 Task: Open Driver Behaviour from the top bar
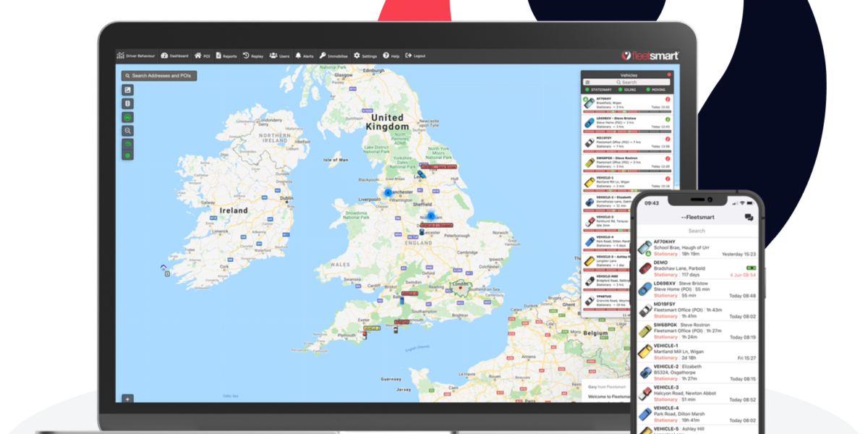pos(137,56)
